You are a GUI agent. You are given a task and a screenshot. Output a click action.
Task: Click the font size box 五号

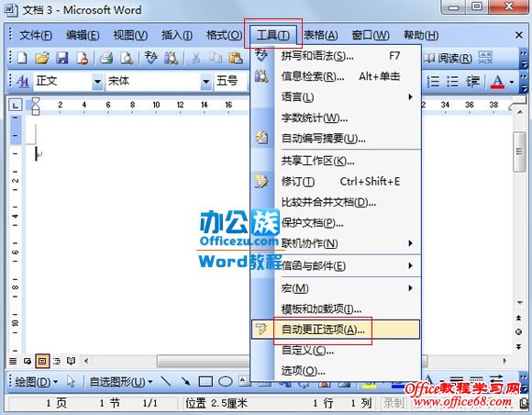tap(232, 82)
